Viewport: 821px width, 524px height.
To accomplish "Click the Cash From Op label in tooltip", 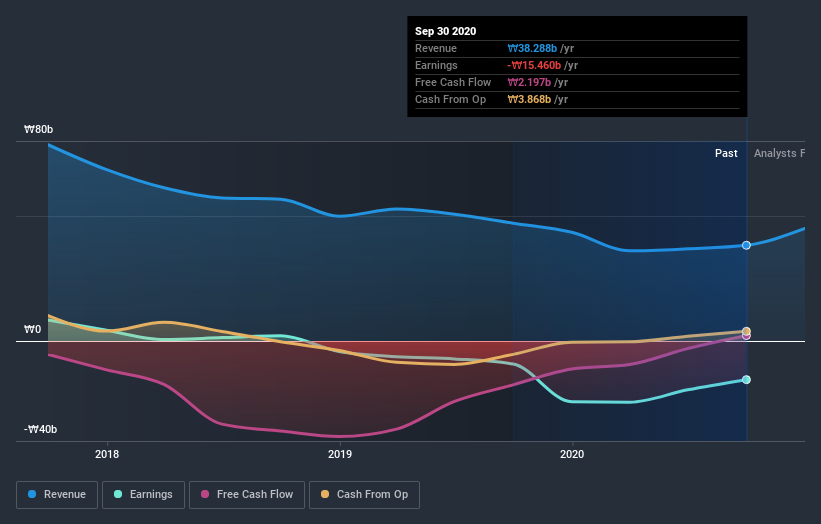I will click(450, 99).
